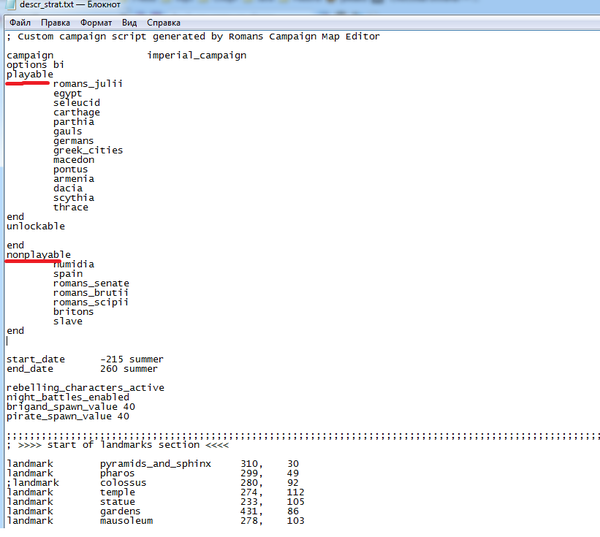Click the 'imperial_campaign' text
The width and height of the screenshot is (600, 537).
[x=196, y=55]
